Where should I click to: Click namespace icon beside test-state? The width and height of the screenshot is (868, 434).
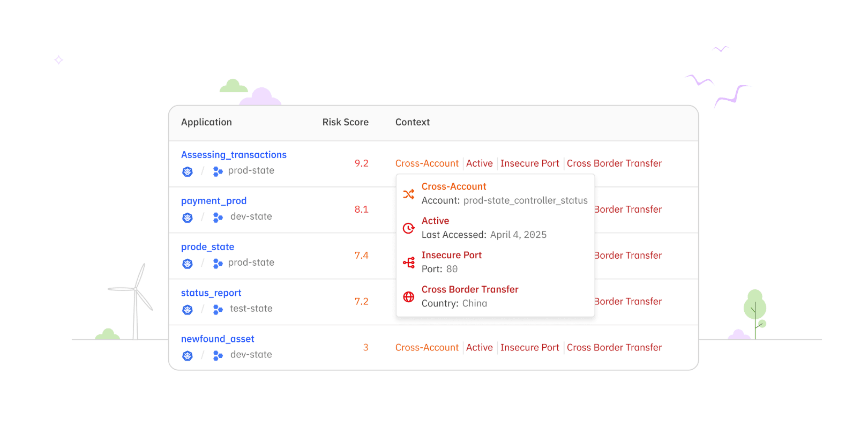pos(218,310)
